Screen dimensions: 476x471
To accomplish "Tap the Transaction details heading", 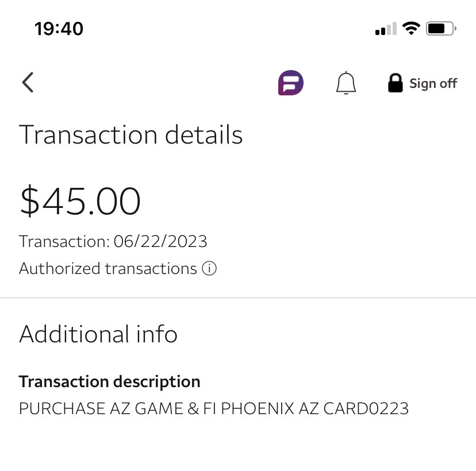I will pos(131,135).
